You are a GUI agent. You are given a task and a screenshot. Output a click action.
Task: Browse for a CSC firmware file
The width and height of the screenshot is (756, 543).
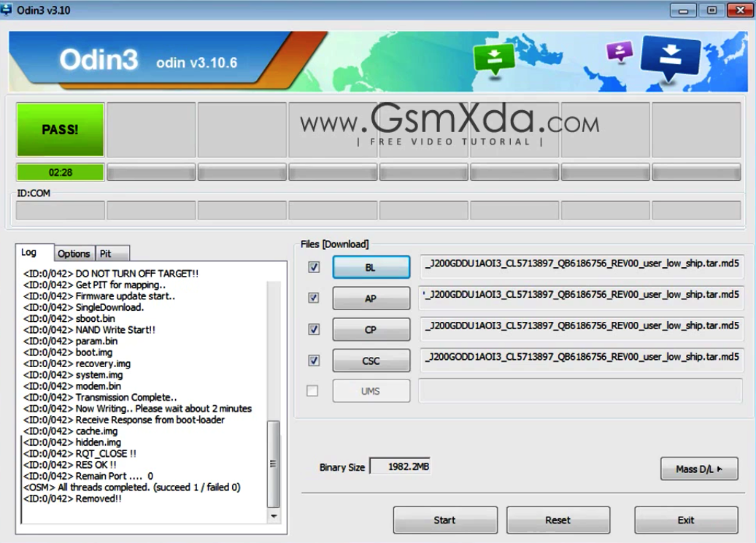(x=371, y=361)
